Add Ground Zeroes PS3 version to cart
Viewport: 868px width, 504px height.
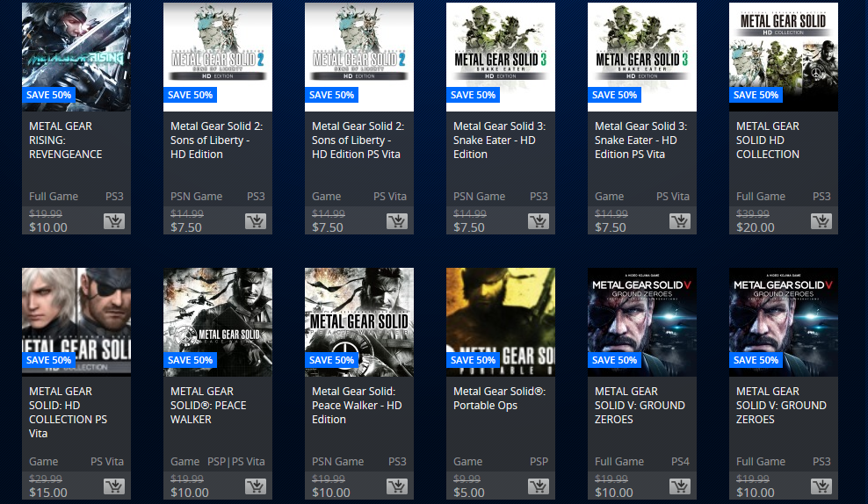821,486
